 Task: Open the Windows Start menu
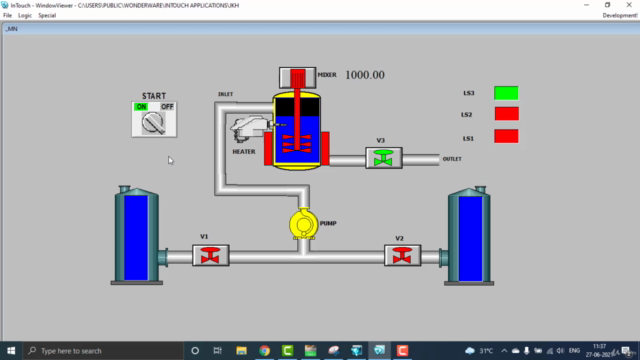(x=11, y=351)
